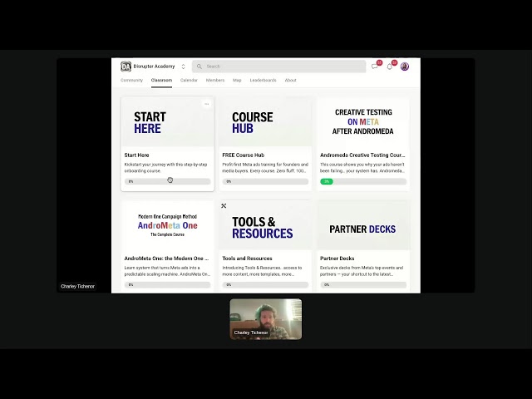Open the START HERE course thumbnail
The width and height of the screenshot is (532, 399).
coord(168,122)
